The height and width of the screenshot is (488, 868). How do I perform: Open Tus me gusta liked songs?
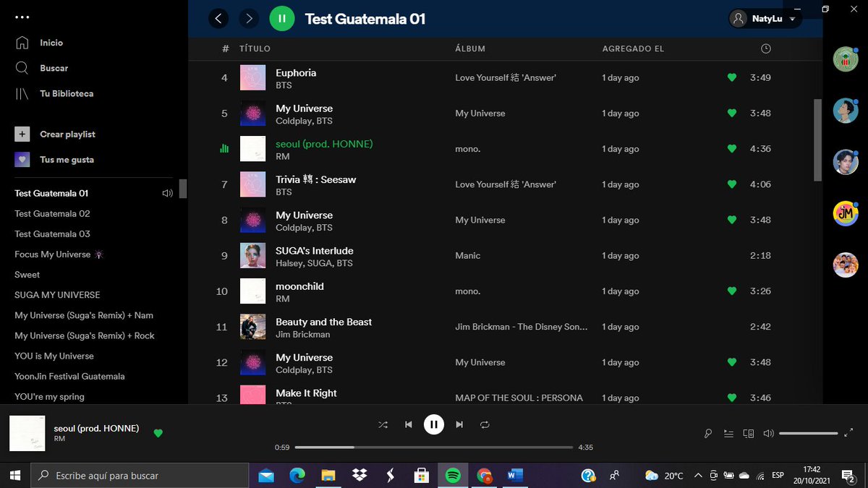coord(54,160)
